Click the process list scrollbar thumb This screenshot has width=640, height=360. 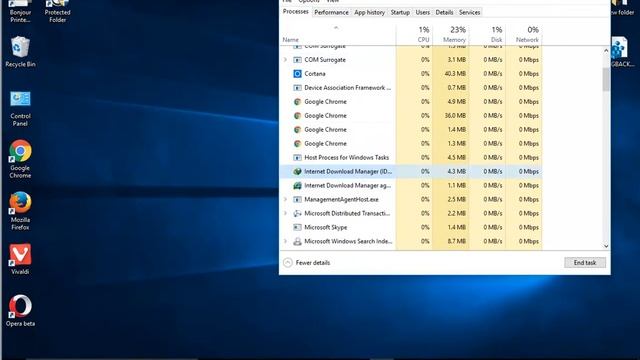pos(606,79)
